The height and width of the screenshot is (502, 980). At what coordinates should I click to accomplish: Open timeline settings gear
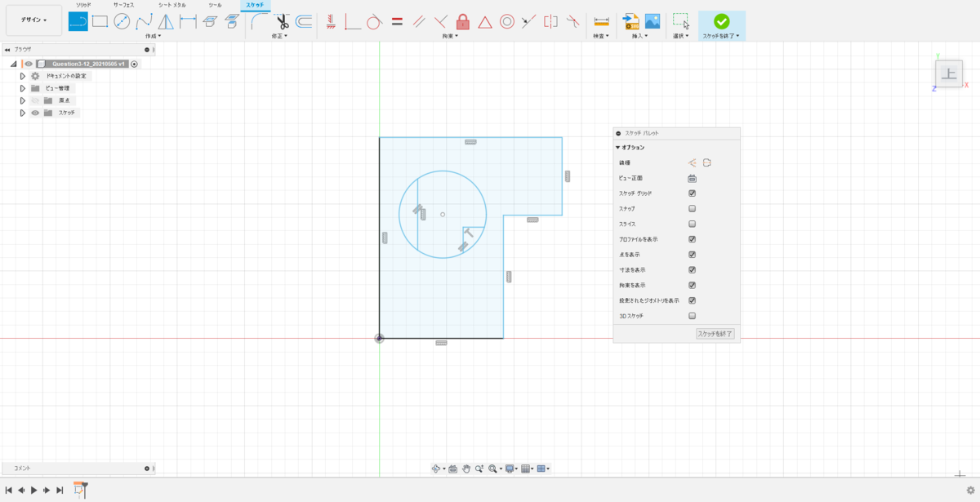point(970,491)
